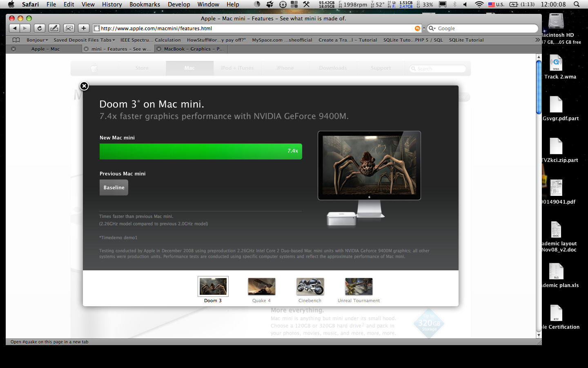This screenshot has height=368, width=588.
Task: Switch to the 'MacBook – Graphics' tab
Action: coord(191,49)
